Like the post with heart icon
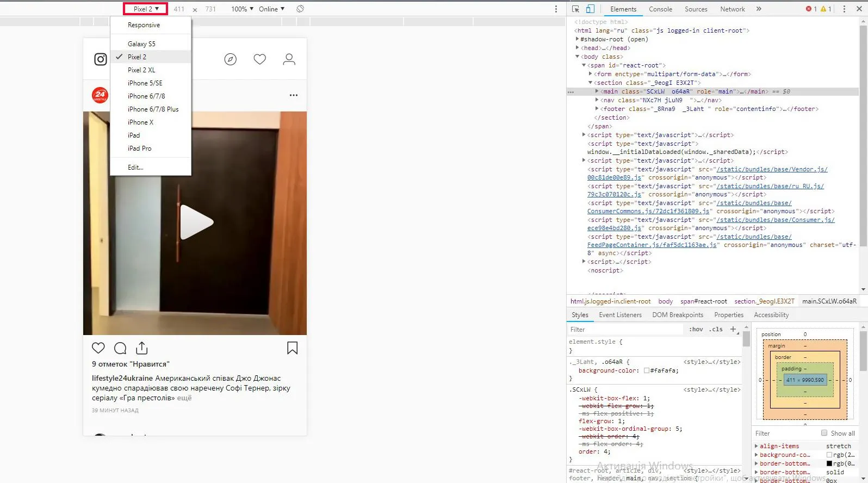Screen dimensions: 868x483 pos(98,348)
